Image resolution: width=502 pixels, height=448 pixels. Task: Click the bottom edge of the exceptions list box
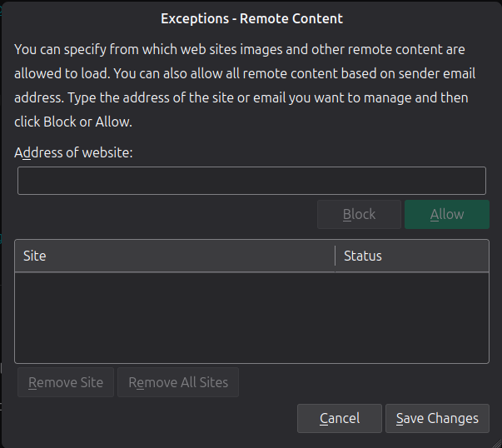click(251, 362)
